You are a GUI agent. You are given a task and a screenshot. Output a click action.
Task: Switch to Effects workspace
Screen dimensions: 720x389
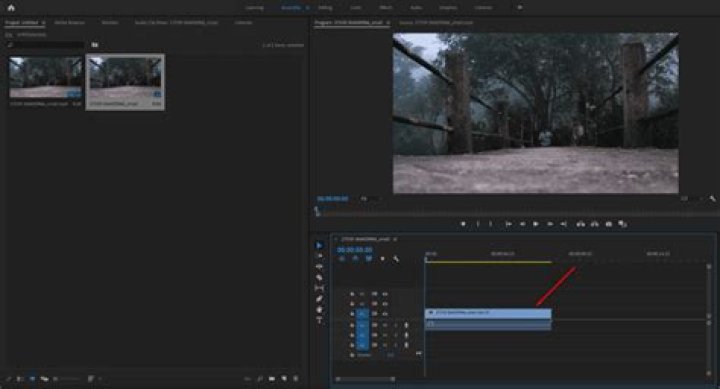point(386,8)
